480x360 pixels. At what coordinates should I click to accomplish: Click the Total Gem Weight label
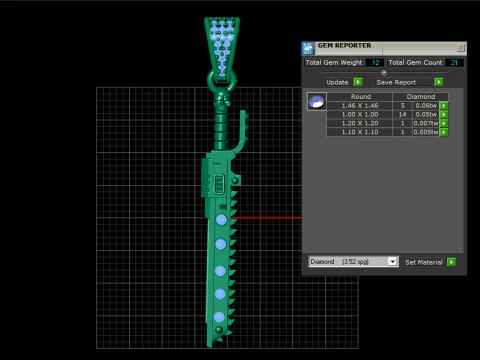click(x=334, y=63)
